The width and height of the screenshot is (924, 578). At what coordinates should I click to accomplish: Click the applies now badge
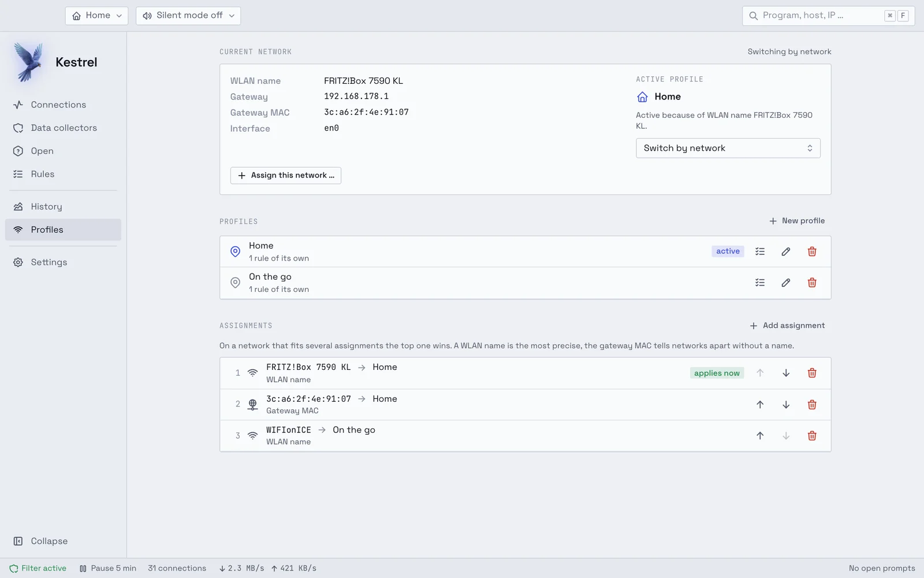coord(717,373)
